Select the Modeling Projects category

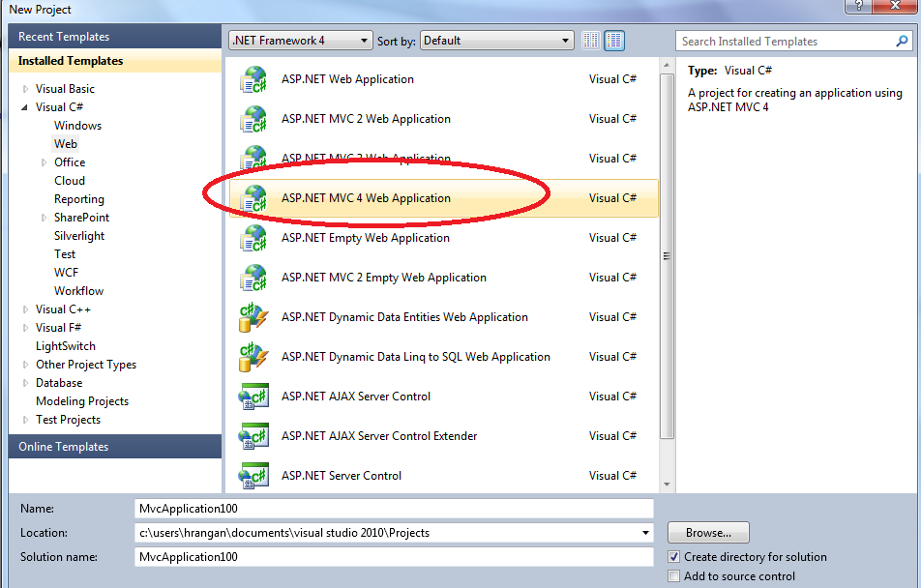pos(81,401)
